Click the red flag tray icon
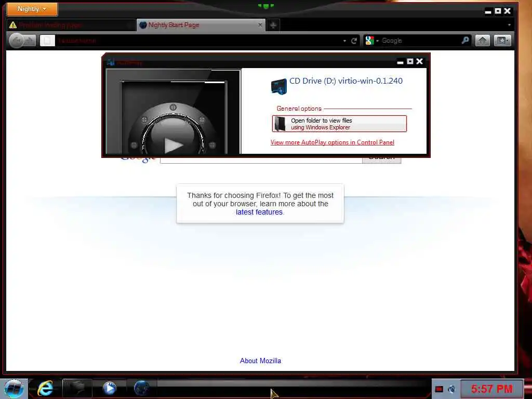This screenshot has width=532, height=399. pyautogui.click(x=439, y=389)
